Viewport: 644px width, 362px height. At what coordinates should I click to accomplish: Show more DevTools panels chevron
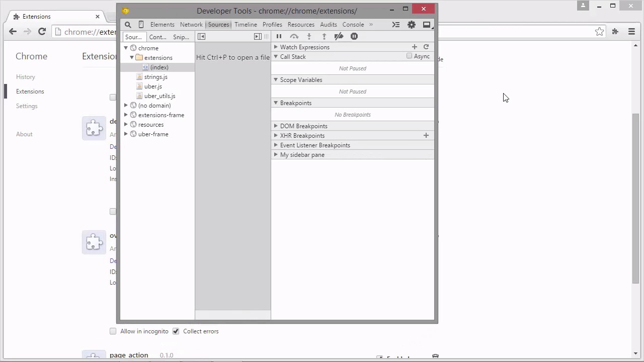pyautogui.click(x=371, y=25)
